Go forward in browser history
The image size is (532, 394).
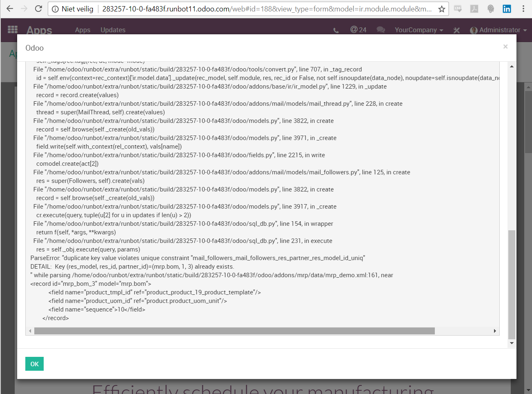coord(24,9)
